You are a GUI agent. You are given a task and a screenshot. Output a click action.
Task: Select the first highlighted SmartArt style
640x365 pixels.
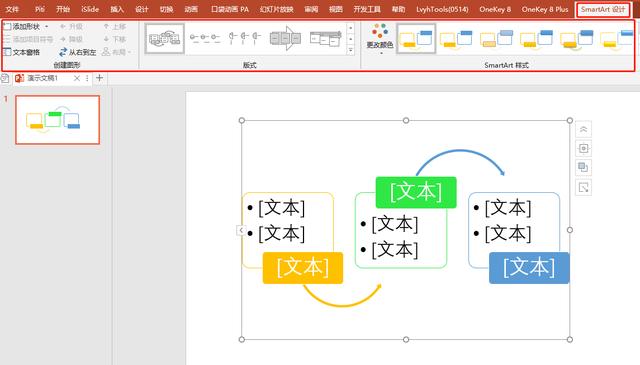pyautogui.click(x=416, y=39)
